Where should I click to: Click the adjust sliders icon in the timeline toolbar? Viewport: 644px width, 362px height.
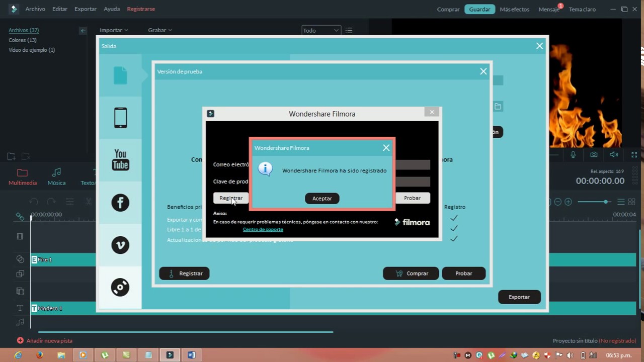[70, 202]
